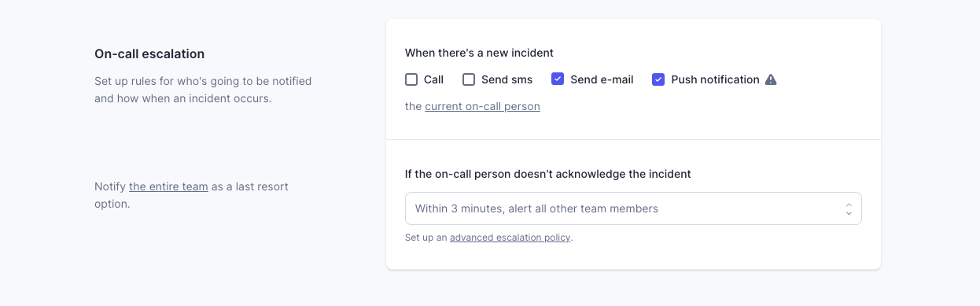The width and height of the screenshot is (980, 306).
Task: Follow the 'the entire team' link
Action: 168,186
